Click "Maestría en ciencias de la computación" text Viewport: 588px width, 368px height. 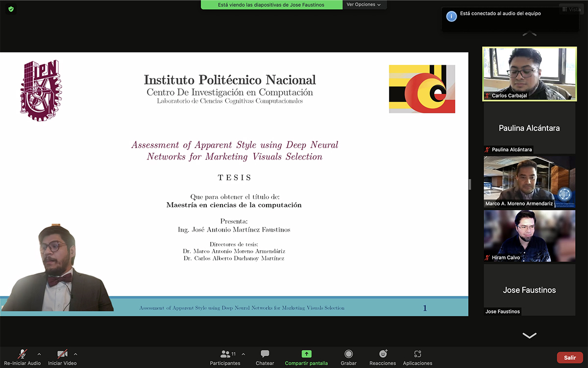[x=234, y=205]
